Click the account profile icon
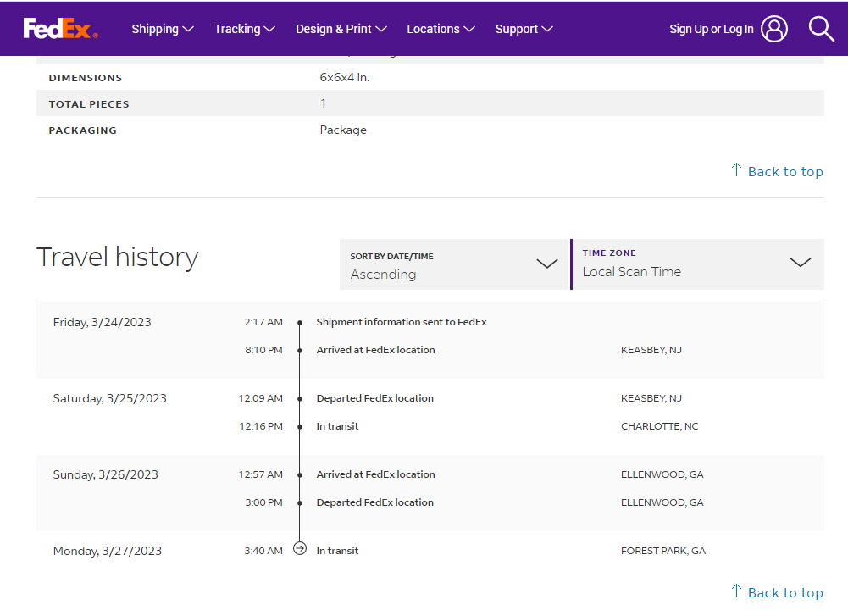This screenshot has height=616, width=848. pyautogui.click(x=773, y=28)
